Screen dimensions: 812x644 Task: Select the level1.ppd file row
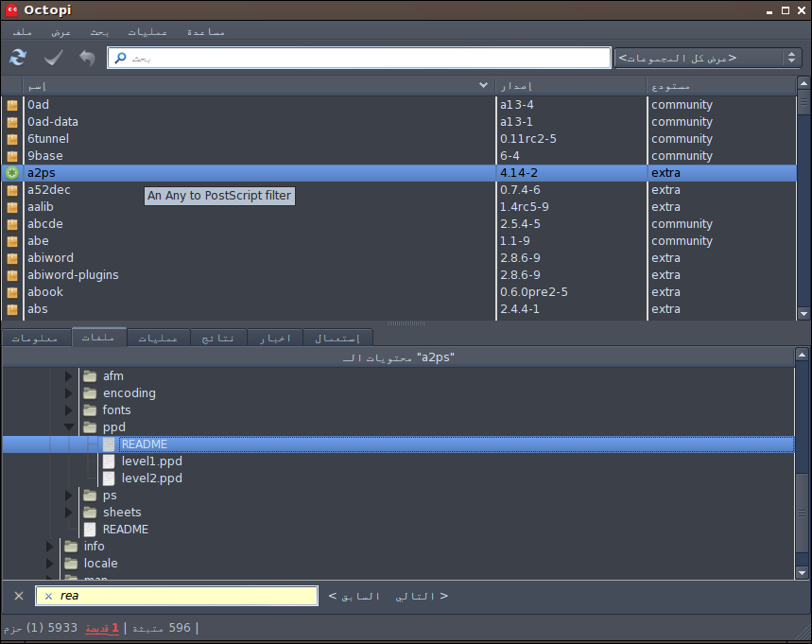coord(399,461)
